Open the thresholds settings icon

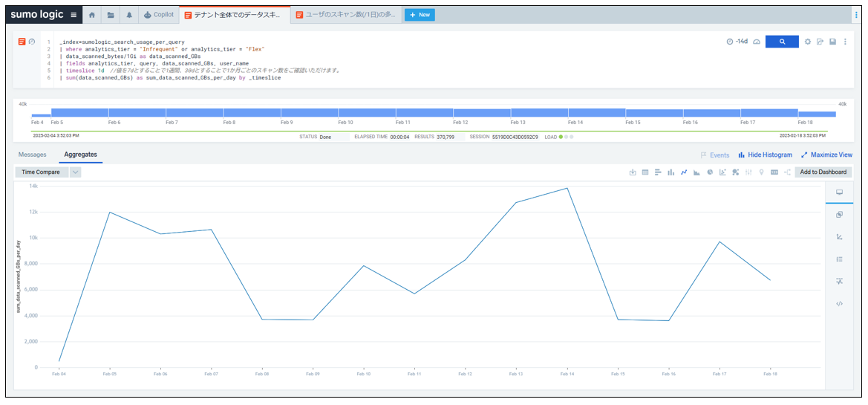point(839,281)
